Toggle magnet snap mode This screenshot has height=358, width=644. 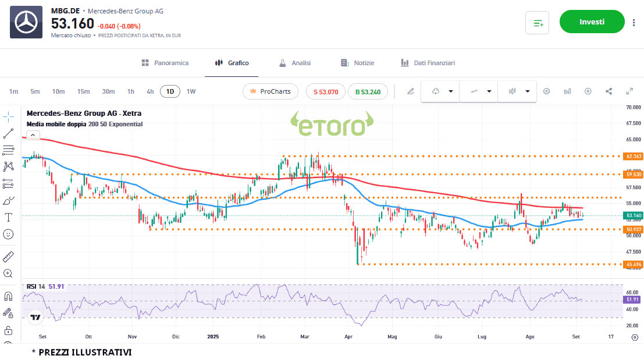tap(8, 296)
